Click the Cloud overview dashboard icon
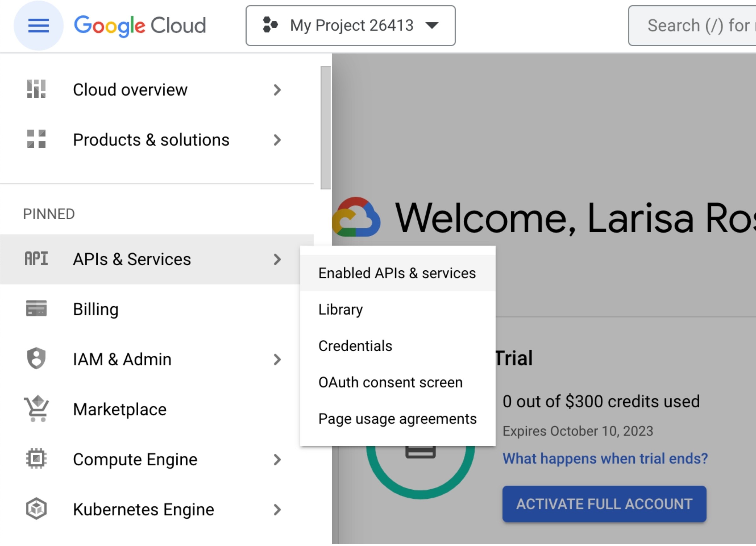This screenshot has width=756, height=546. tap(36, 89)
